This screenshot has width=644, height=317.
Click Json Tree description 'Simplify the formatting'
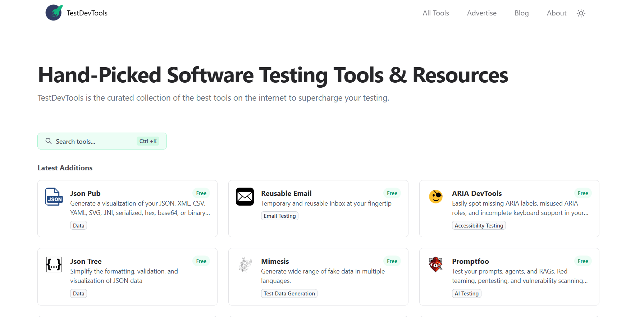pos(124,276)
